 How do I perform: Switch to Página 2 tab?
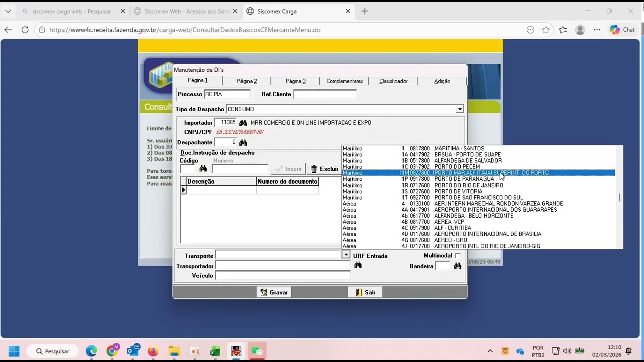point(247,81)
